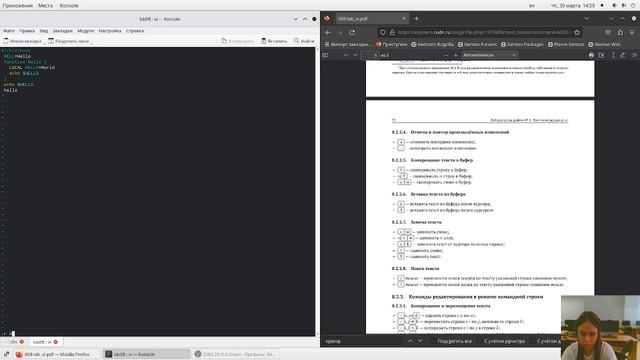Open the Импорт закладок bookmark
The width and height of the screenshot is (640, 360).
pos(348,44)
